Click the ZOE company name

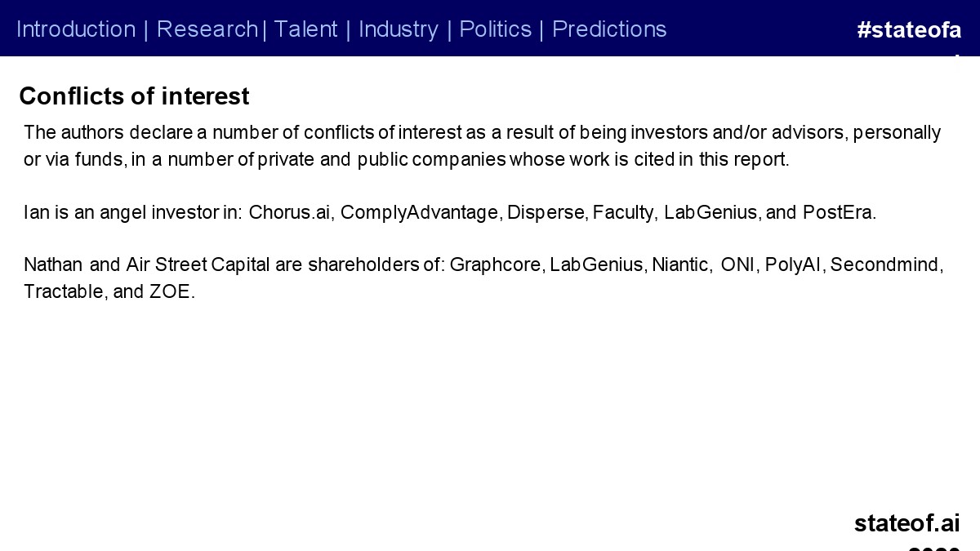point(171,292)
